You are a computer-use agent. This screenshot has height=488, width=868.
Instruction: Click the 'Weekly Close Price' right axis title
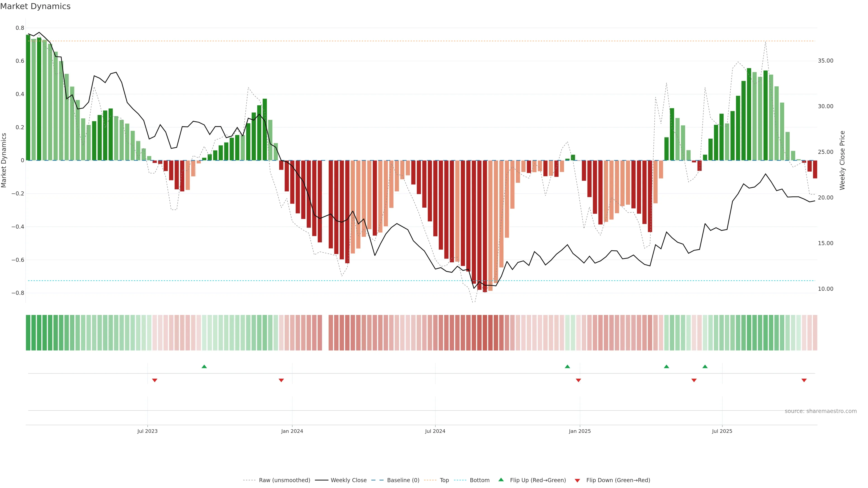pyautogui.click(x=842, y=160)
